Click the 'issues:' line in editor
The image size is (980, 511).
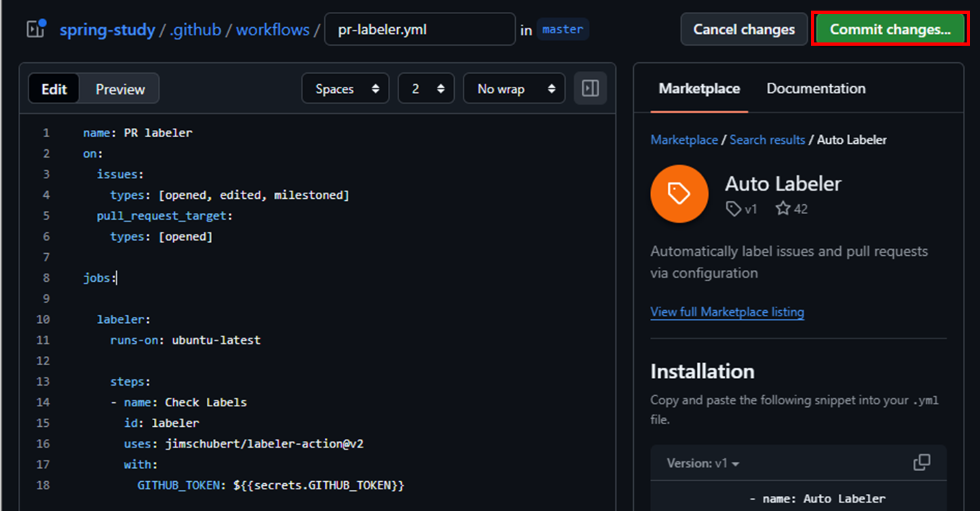pyautogui.click(x=120, y=174)
